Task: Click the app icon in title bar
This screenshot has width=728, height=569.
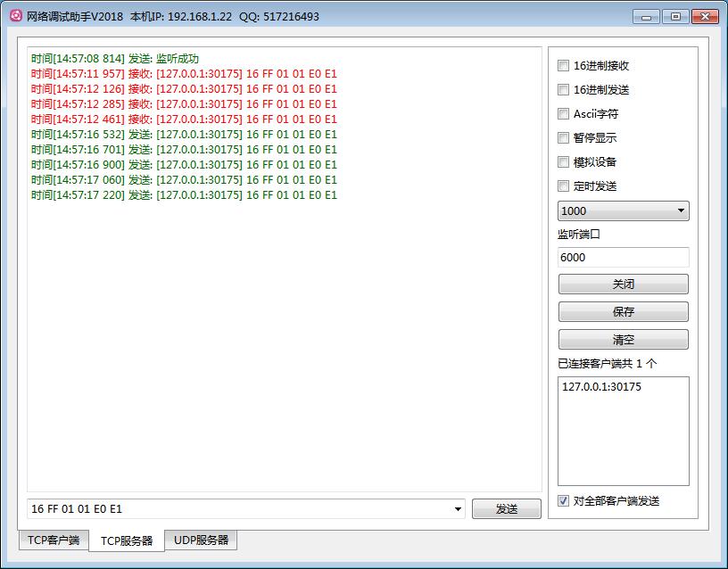Action: tap(15, 16)
